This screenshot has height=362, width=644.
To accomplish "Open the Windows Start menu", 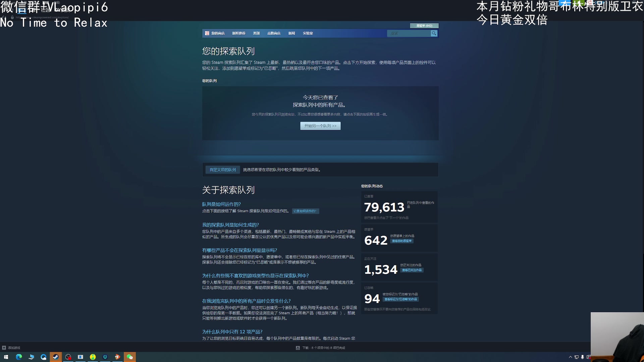I will point(6,357).
